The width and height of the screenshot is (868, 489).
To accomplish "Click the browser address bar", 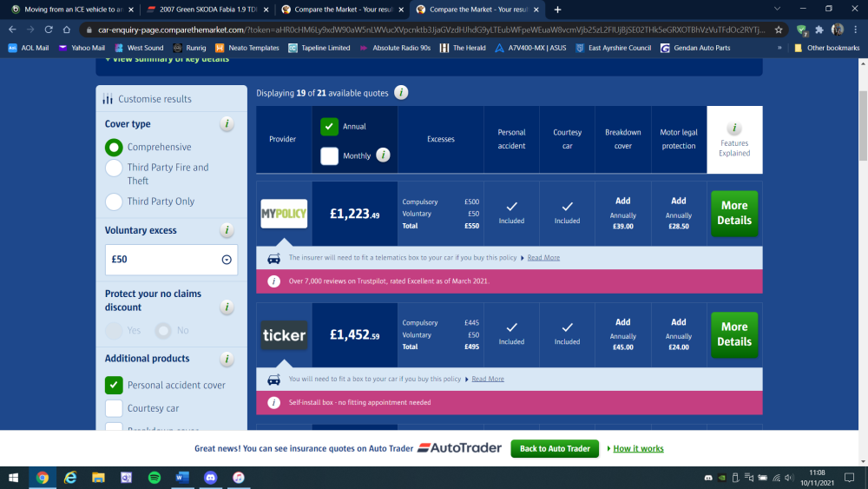I will coord(431,30).
